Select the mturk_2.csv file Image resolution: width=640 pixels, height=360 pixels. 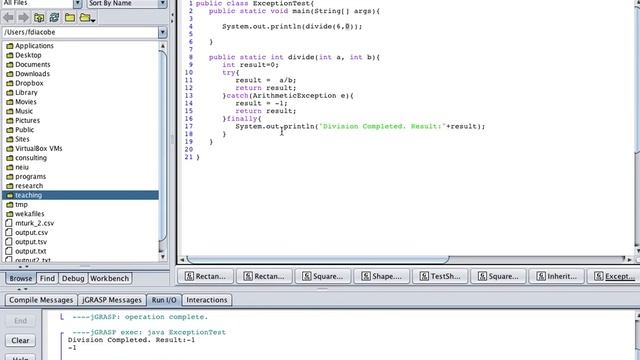point(34,223)
